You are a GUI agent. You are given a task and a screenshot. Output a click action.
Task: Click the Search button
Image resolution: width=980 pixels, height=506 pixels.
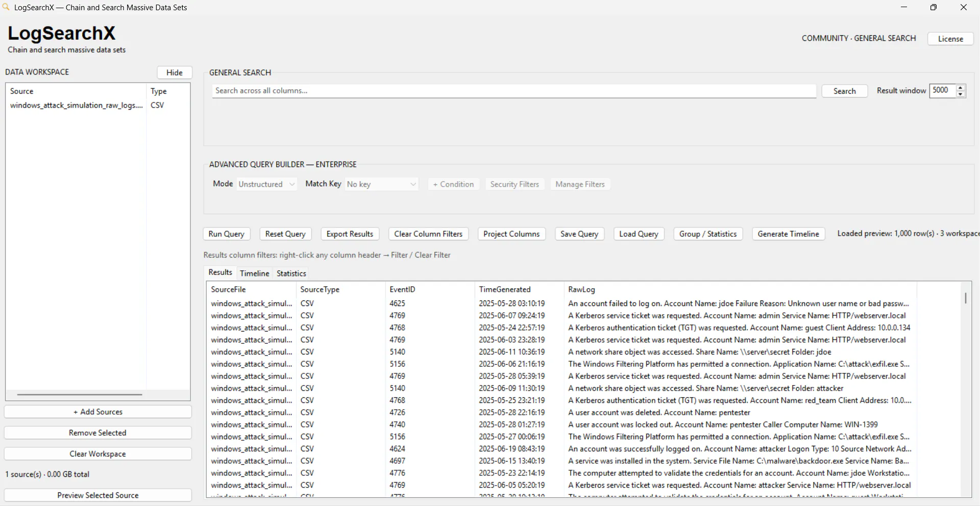(x=844, y=91)
